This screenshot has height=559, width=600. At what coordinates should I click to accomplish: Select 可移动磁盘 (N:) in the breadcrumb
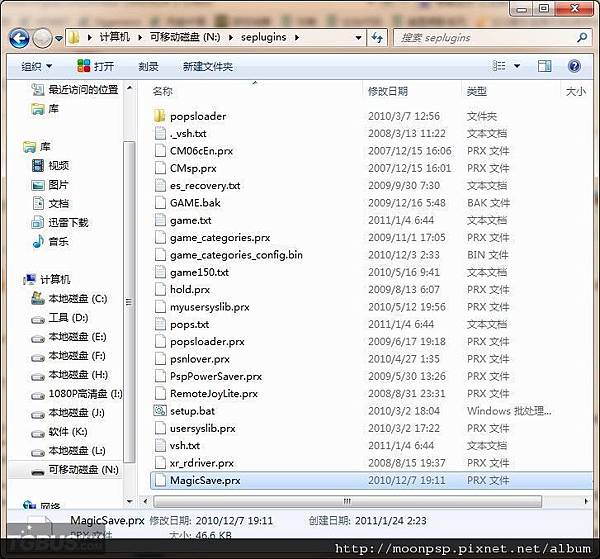pos(185,37)
